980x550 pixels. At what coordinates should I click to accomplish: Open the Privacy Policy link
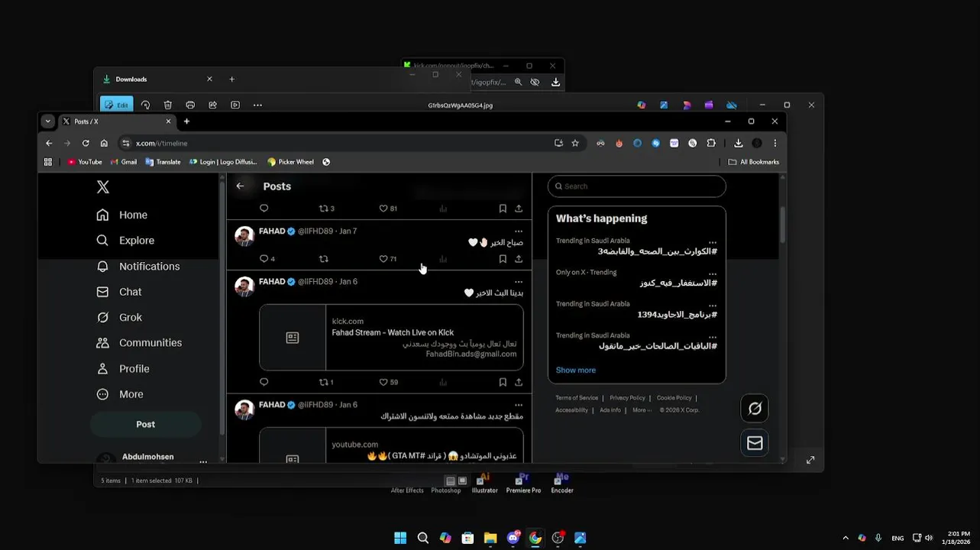(x=627, y=398)
